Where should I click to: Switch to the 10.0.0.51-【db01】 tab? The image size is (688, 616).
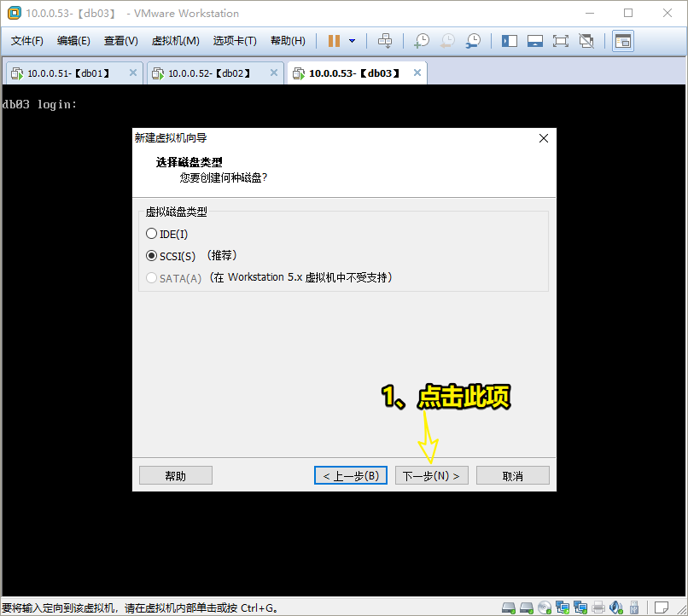[x=68, y=73]
